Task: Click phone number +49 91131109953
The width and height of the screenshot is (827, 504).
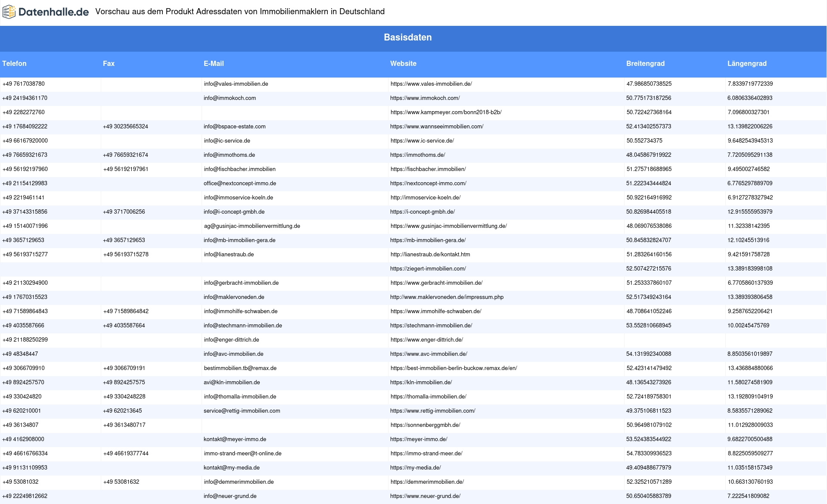Action: click(25, 468)
